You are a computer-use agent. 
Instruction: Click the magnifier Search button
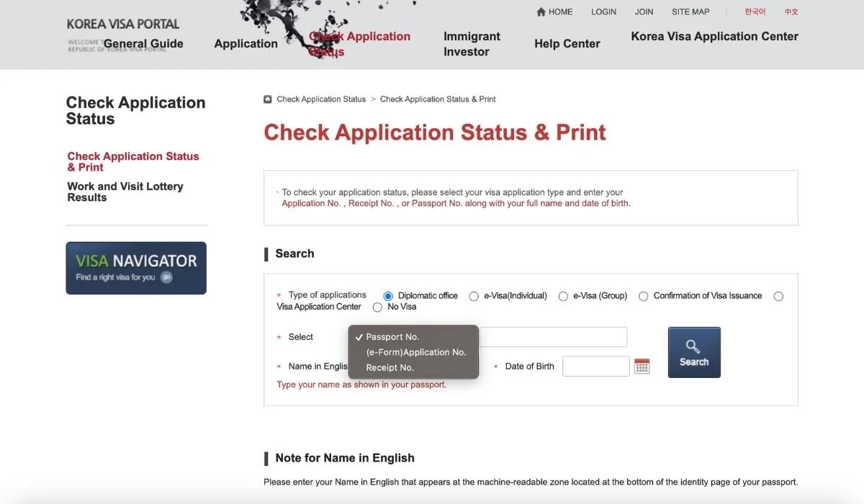[x=693, y=351]
